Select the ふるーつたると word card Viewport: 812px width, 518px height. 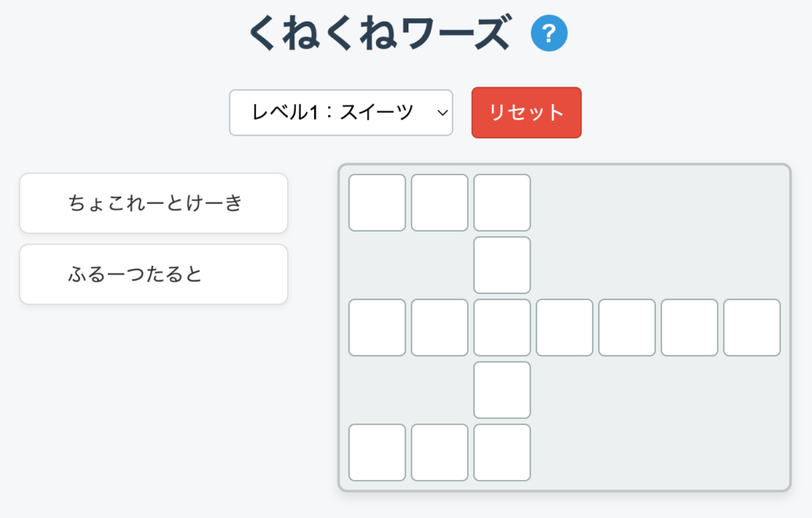(x=154, y=274)
